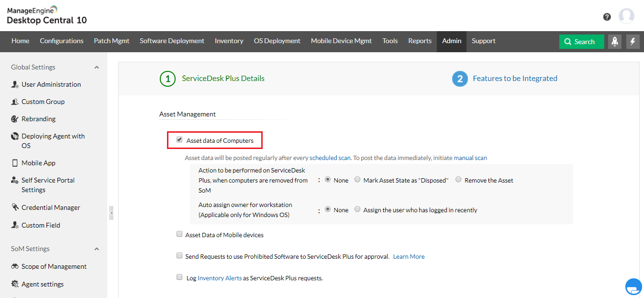Select Remove the Asset option
The image size is (644, 298).
coord(458,180)
